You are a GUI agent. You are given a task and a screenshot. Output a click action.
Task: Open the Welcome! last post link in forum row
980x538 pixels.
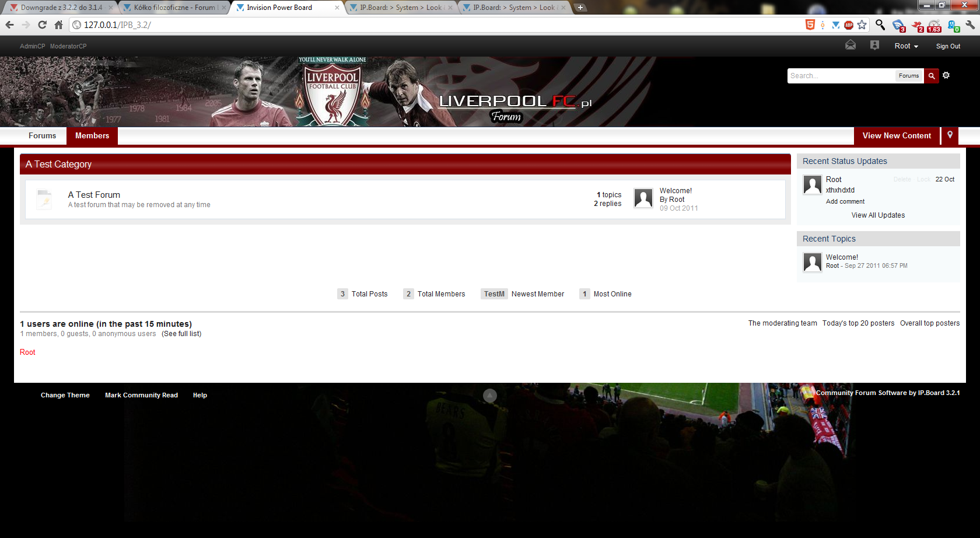pos(675,191)
